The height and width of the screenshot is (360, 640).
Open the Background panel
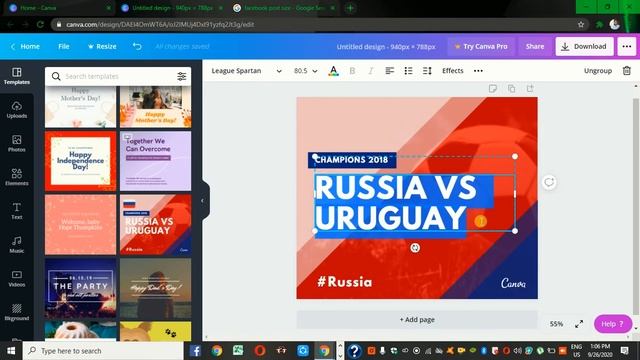click(x=17, y=312)
